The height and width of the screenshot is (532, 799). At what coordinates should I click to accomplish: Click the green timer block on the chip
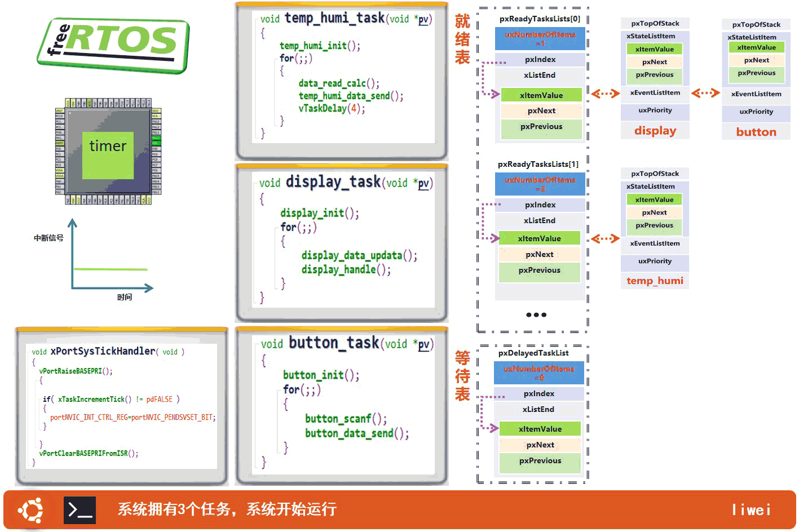pos(108,155)
